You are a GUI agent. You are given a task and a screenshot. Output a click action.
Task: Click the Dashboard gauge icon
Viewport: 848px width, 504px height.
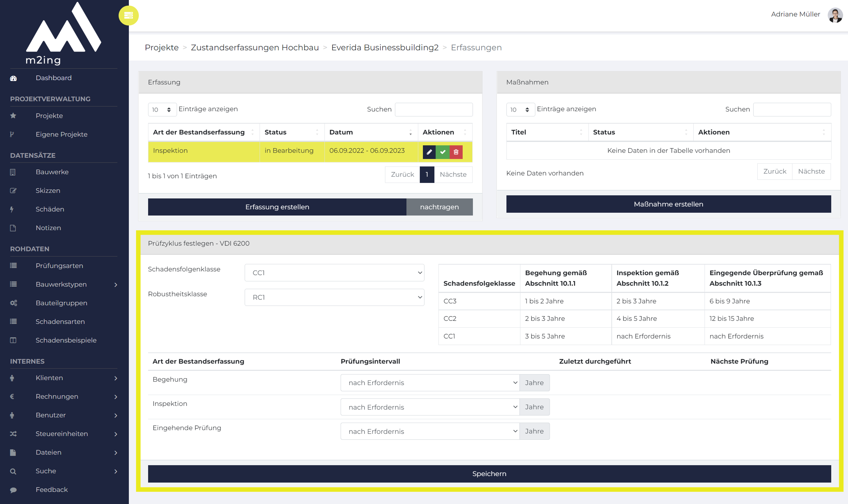13,78
